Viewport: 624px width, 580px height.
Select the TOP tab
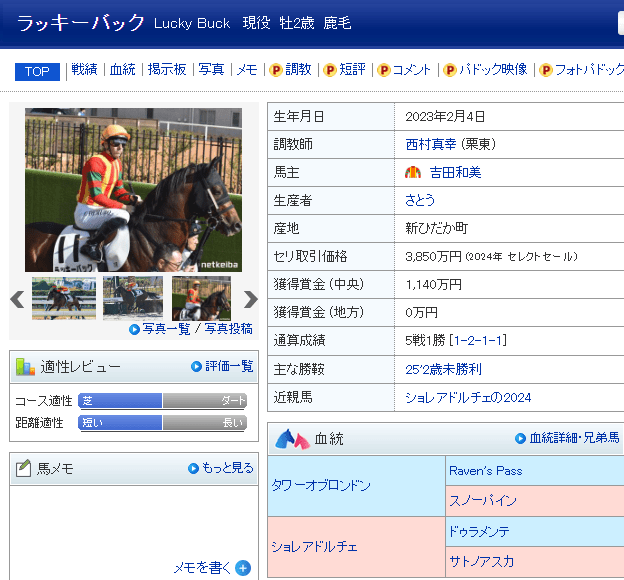pos(37,72)
